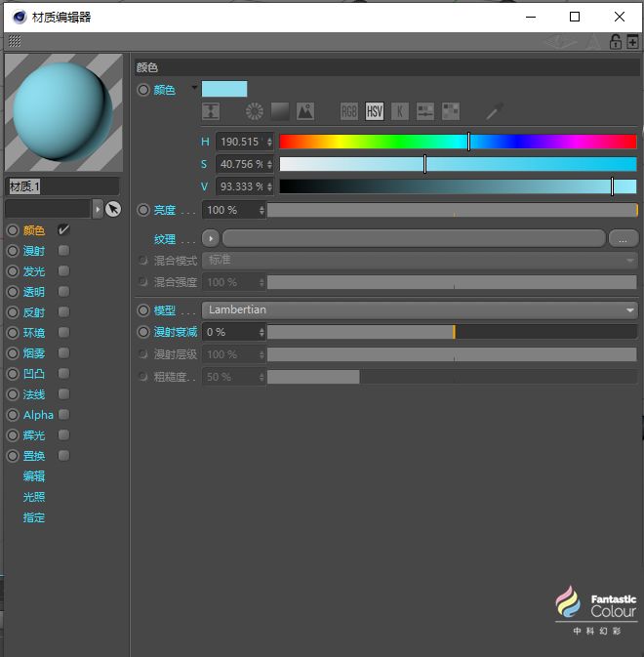This screenshot has height=657, width=644.
Task: Click the color wheel mode icon
Action: [x=254, y=111]
